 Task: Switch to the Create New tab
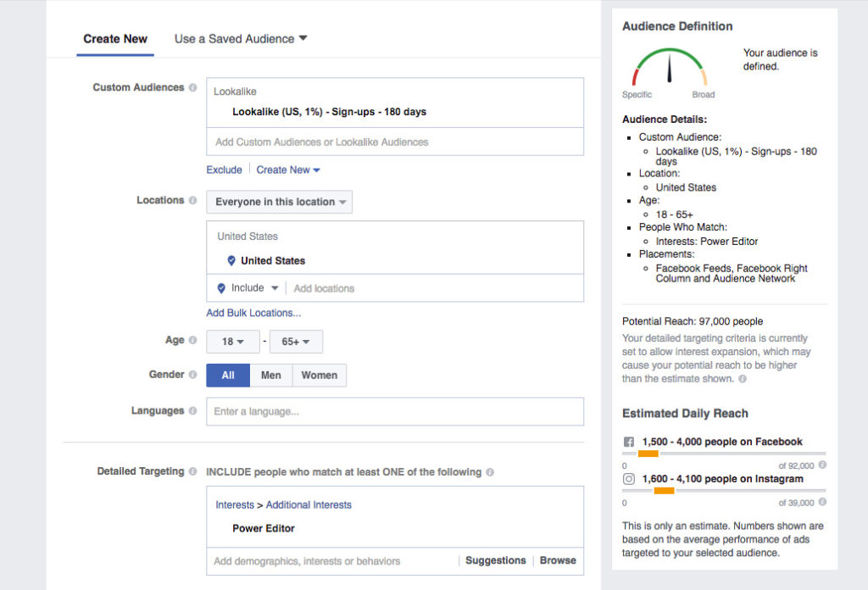pos(115,39)
